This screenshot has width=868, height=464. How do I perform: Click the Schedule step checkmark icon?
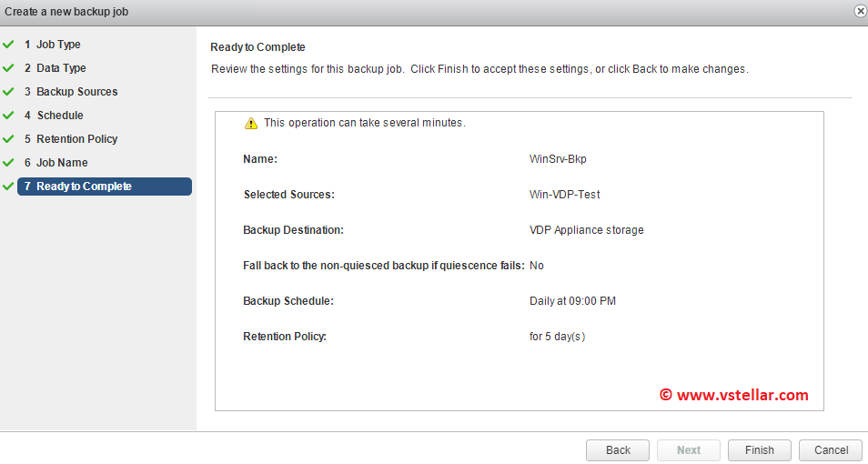point(8,115)
